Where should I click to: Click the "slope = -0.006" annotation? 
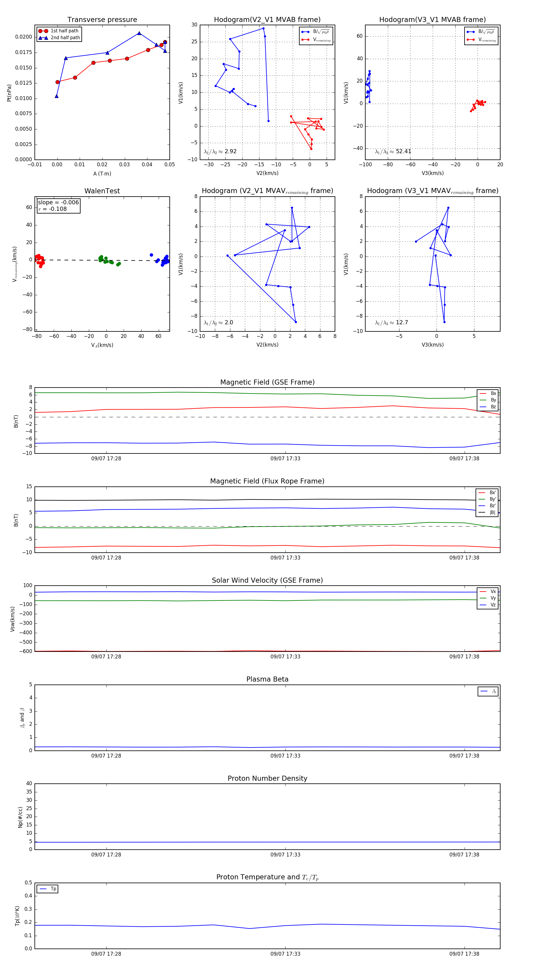pos(58,203)
